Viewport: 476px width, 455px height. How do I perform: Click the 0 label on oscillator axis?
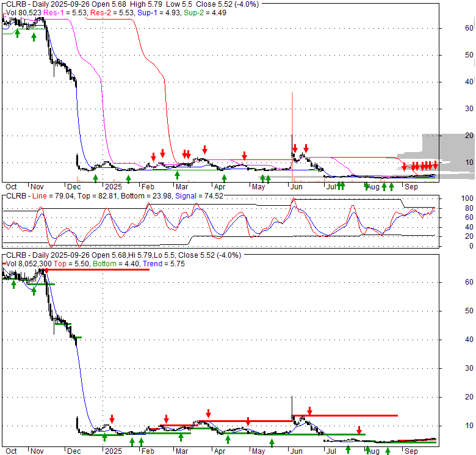(471, 246)
